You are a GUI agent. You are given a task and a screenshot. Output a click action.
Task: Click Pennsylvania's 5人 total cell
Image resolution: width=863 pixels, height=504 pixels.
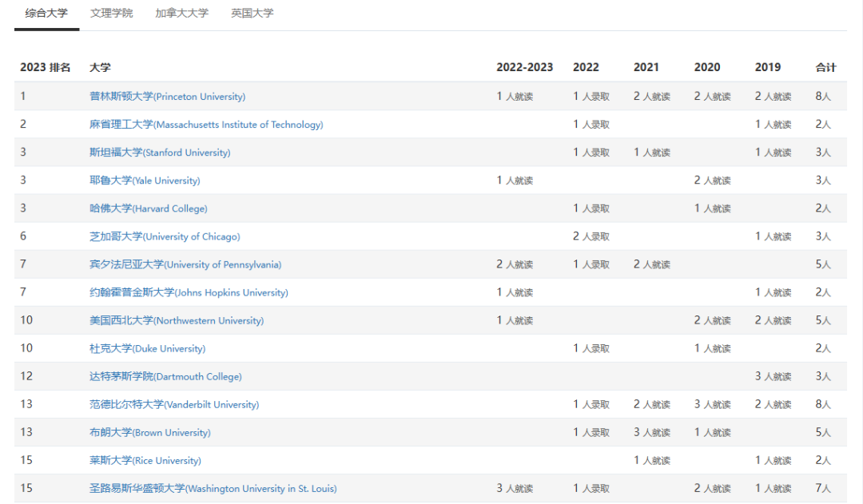tap(823, 264)
